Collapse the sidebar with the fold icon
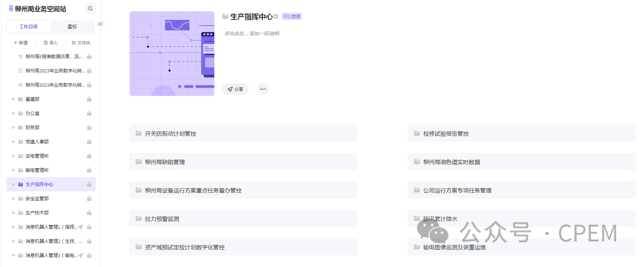Screen dimensions: 644x267 [101, 24]
